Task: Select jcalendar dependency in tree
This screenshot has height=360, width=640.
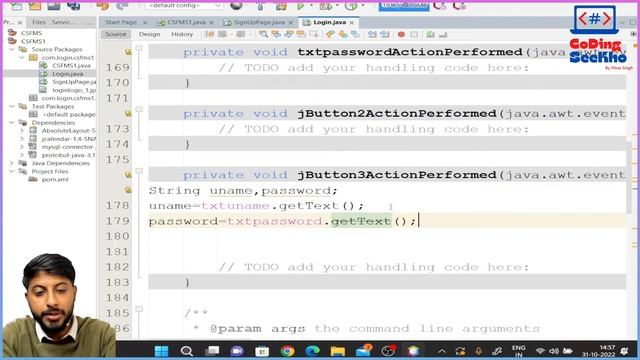Action: pyautogui.click(x=69, y=139)
